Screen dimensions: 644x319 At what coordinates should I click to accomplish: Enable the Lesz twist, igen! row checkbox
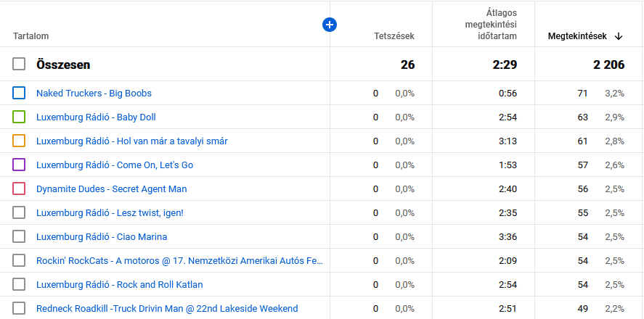click(19, 212)
